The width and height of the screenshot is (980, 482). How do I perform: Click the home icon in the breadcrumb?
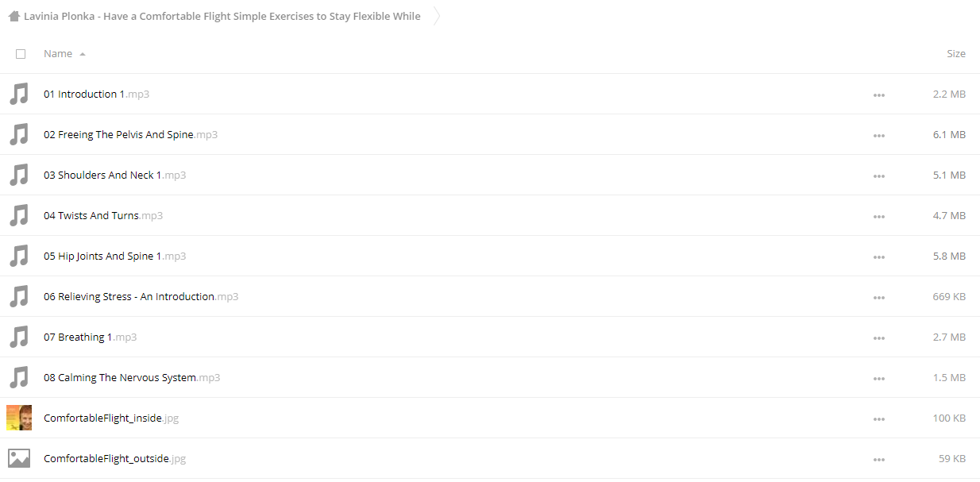coord(14,16)
